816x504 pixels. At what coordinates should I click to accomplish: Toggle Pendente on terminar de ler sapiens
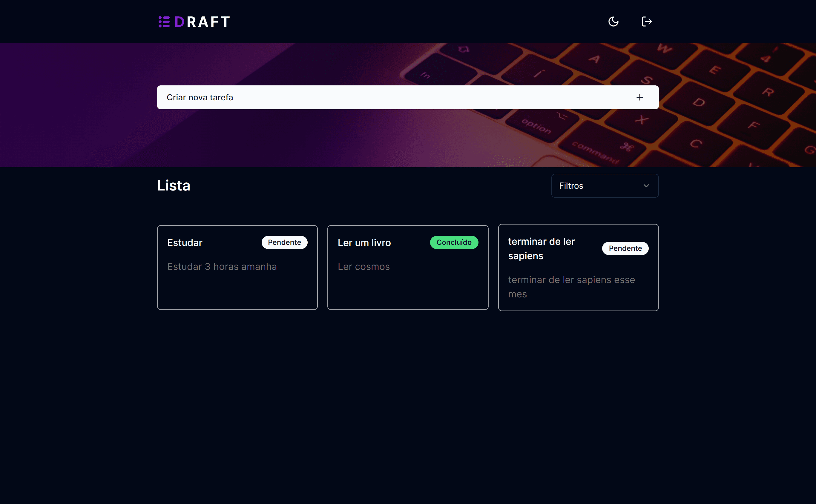625,248
